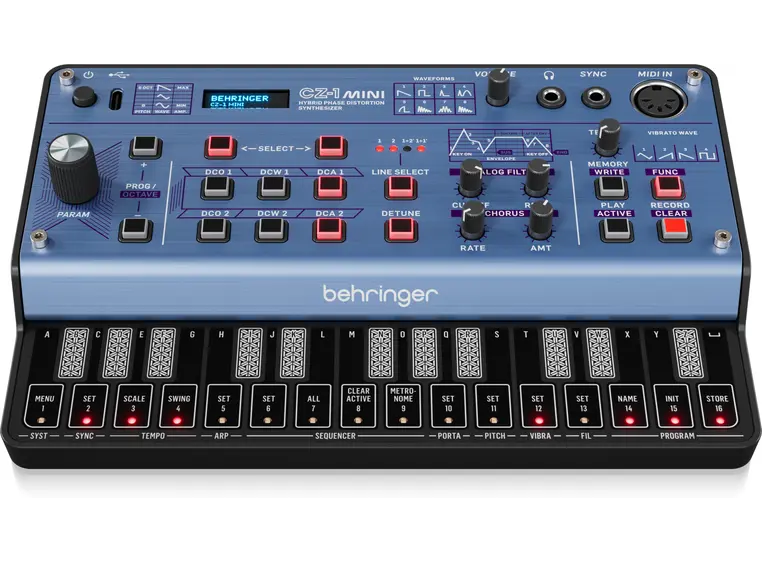Tap the CLEAR ACTIVE 8 key

coord(358,406)
